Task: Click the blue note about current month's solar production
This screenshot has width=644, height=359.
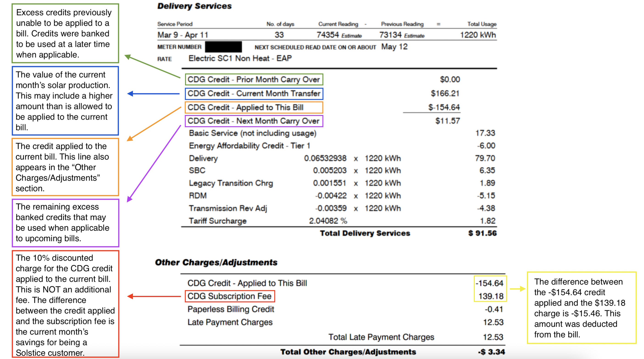Action: tap(65, 101)
